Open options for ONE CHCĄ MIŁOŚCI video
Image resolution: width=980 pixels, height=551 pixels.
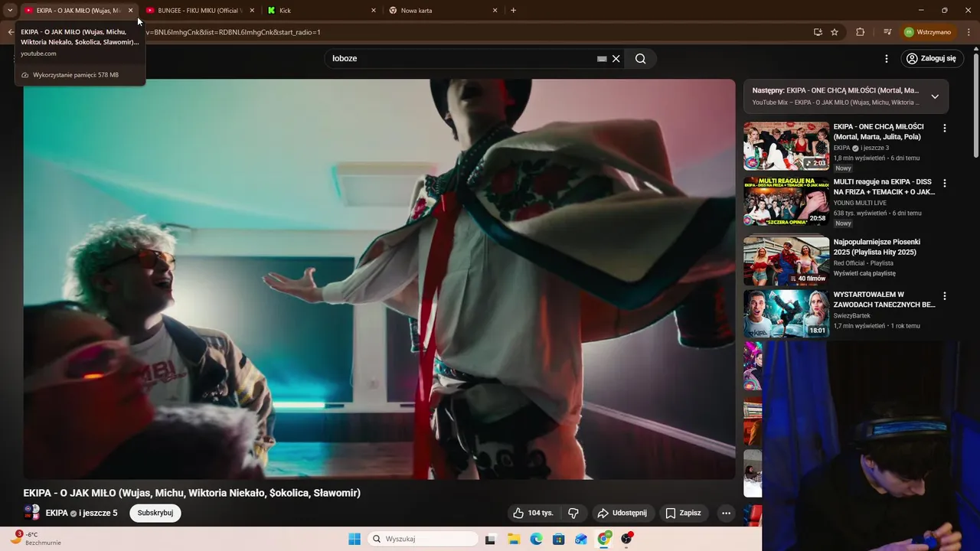[x=944, y=128]
